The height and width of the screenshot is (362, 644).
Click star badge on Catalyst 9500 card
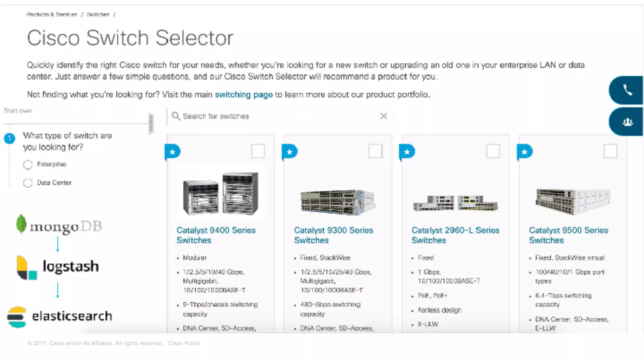[525, 152]
